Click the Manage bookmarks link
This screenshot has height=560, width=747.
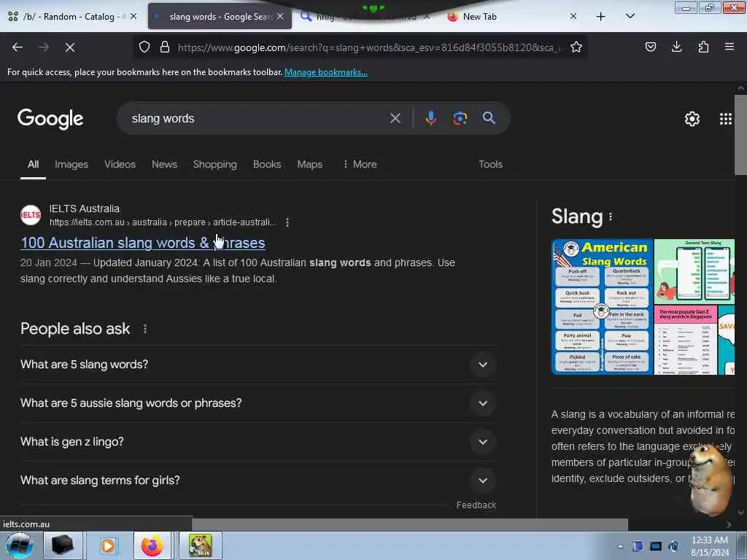pos(326,72)
